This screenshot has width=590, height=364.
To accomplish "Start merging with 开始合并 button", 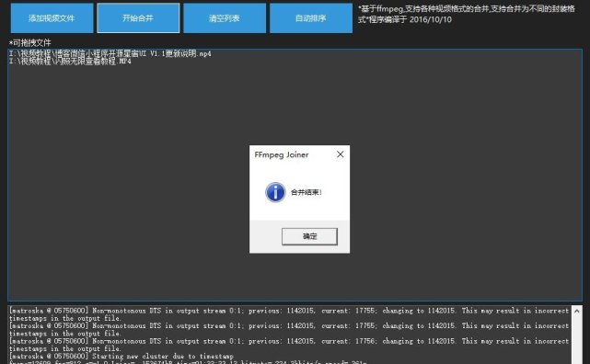I will click(x=138, y=18).
